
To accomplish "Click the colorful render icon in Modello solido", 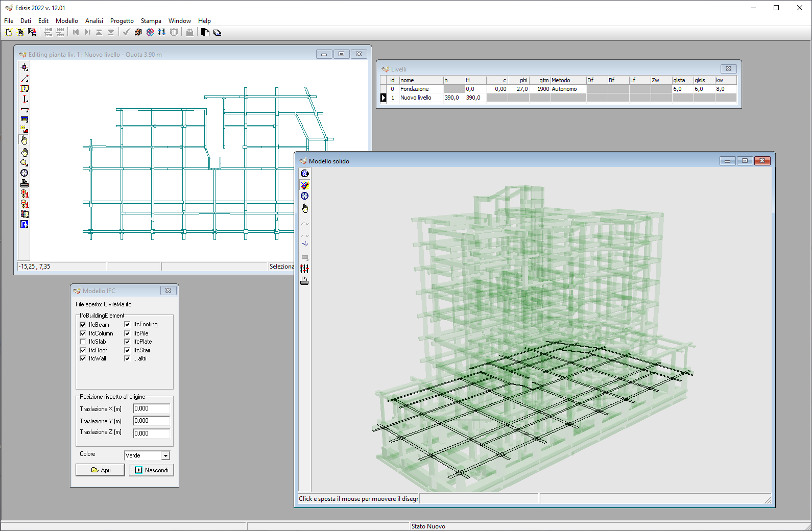I will [305, 185].
